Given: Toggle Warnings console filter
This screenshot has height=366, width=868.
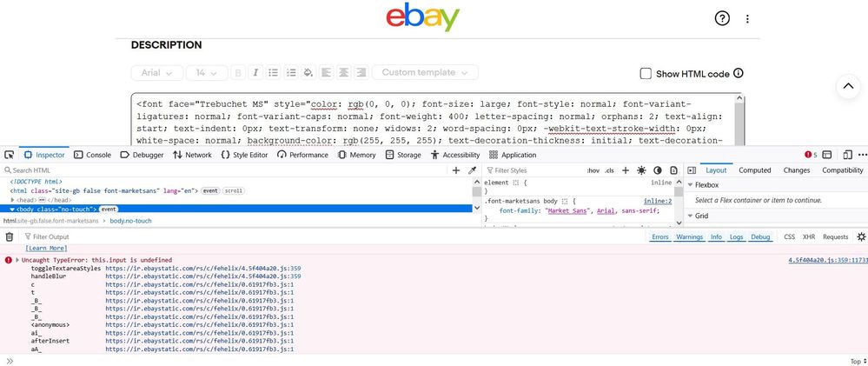Looking at the screenshot, I should 689,237.
